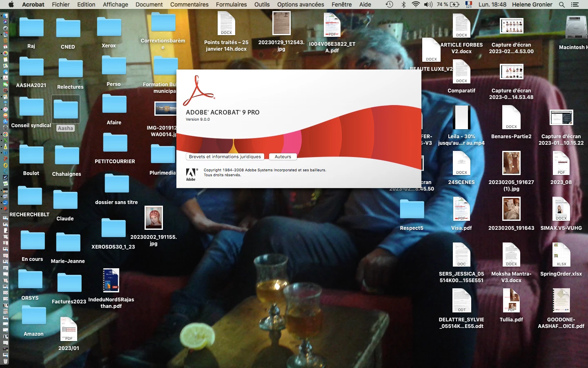Viewport: 588px width, 368px height.
Task: Open IndeduNord5Rajasthan.pdf file
Action: pos(111,280)
